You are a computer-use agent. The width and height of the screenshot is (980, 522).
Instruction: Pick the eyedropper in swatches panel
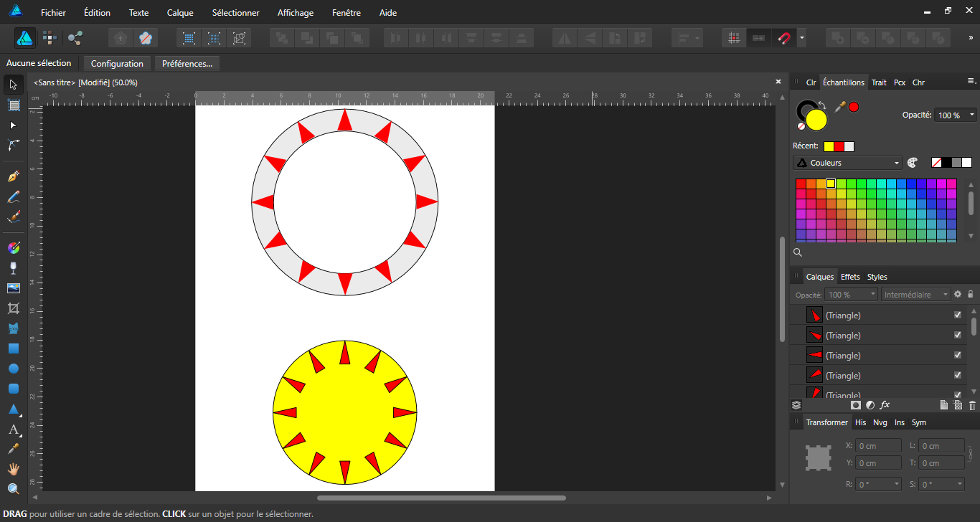[x=840, y=106]
